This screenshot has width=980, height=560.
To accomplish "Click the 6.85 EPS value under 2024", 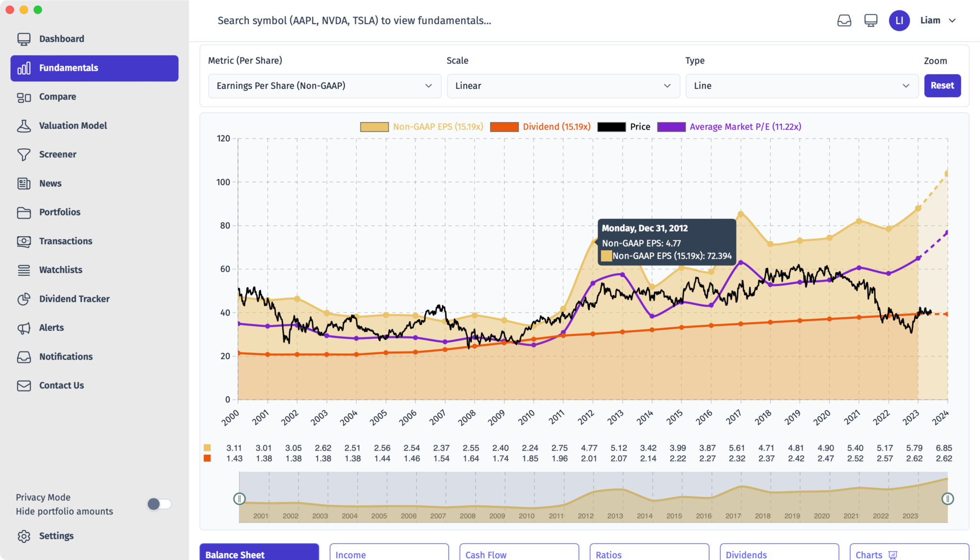I will pos(944,448).
